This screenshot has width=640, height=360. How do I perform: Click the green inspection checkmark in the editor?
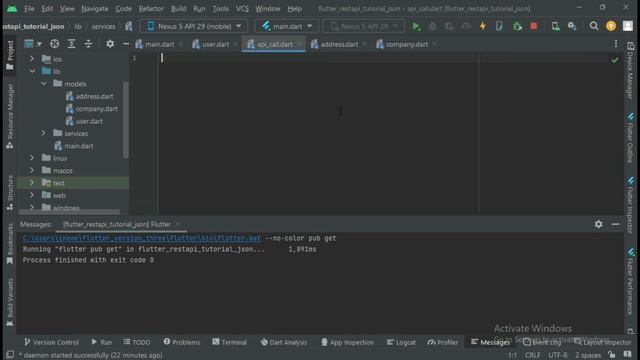pos(615,60)
